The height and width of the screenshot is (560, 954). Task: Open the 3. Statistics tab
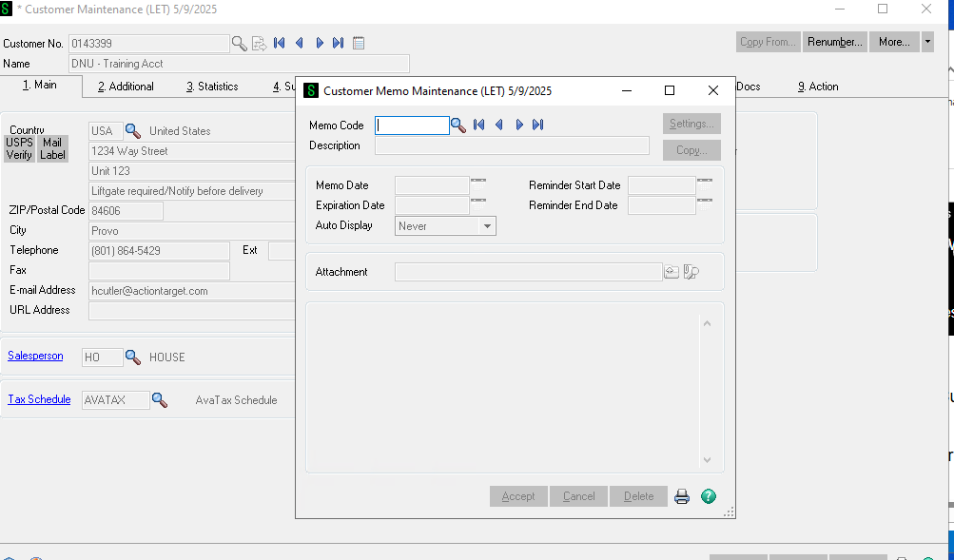tap(212, 87)
